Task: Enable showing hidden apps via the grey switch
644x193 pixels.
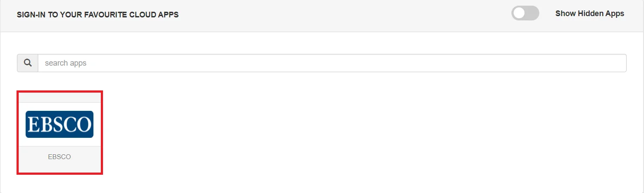Action: 525,13
